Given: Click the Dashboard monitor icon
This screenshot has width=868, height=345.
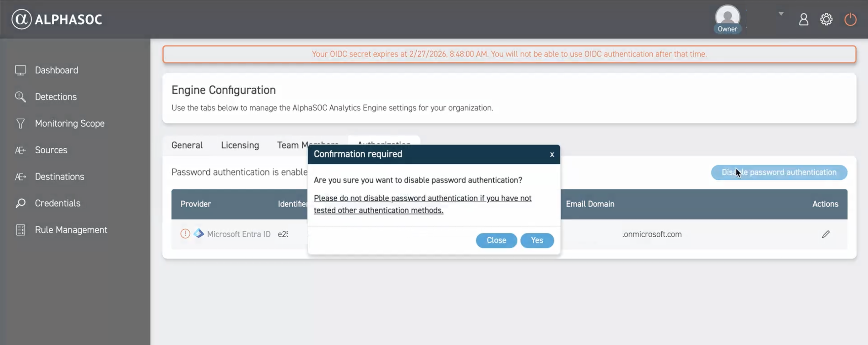Looking at the screenshot, I should [20, 70].
